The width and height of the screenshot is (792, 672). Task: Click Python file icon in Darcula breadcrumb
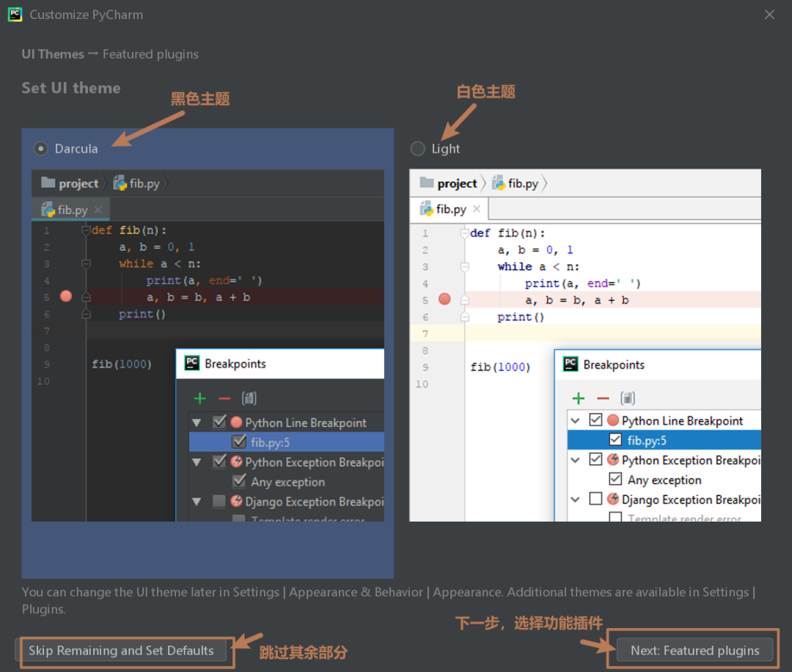120,183
